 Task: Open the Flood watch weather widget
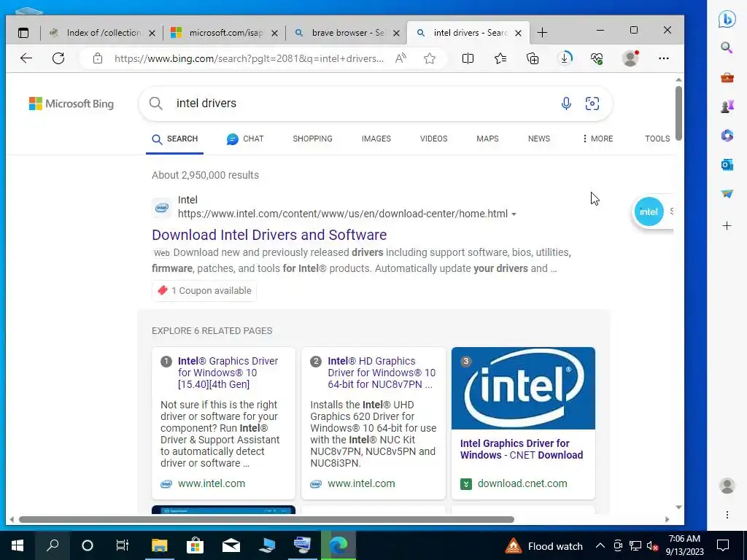(x=544, y=545)
